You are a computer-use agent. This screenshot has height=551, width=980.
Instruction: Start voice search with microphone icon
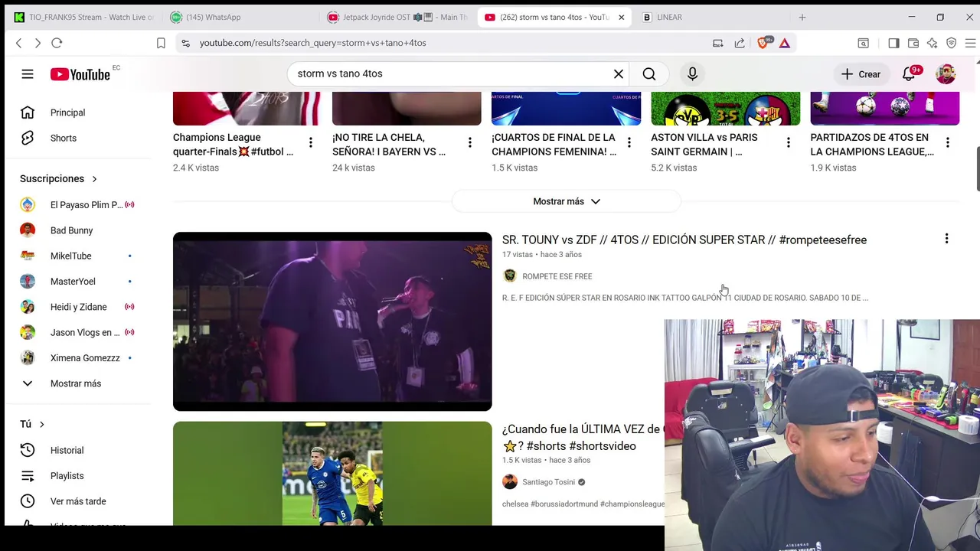pyautogui.click(x=692, y=74)
